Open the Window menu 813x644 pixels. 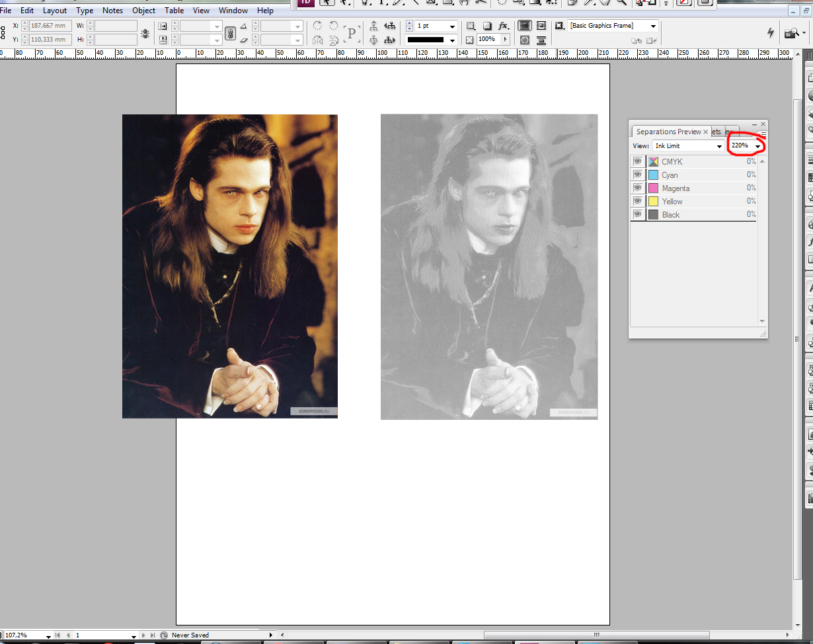[x=233, y=11]
